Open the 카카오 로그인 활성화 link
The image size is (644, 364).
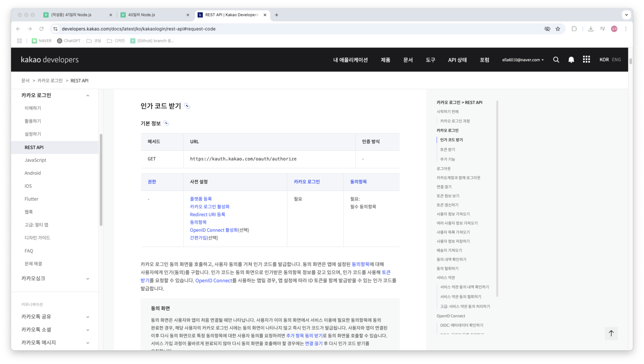tap(209, 207)
